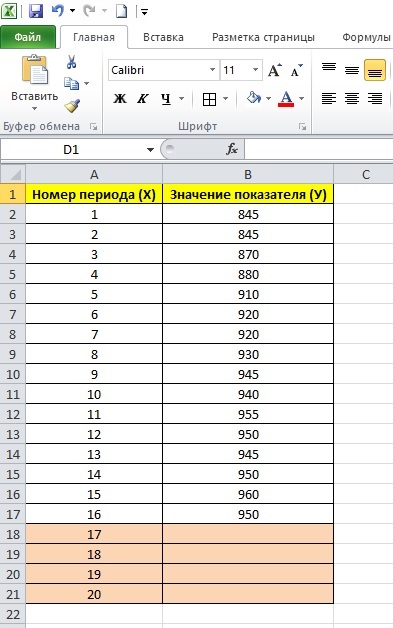This screenshot has height=628, width=393.
Task: Select cell with value 960
Action: point(248,494)
